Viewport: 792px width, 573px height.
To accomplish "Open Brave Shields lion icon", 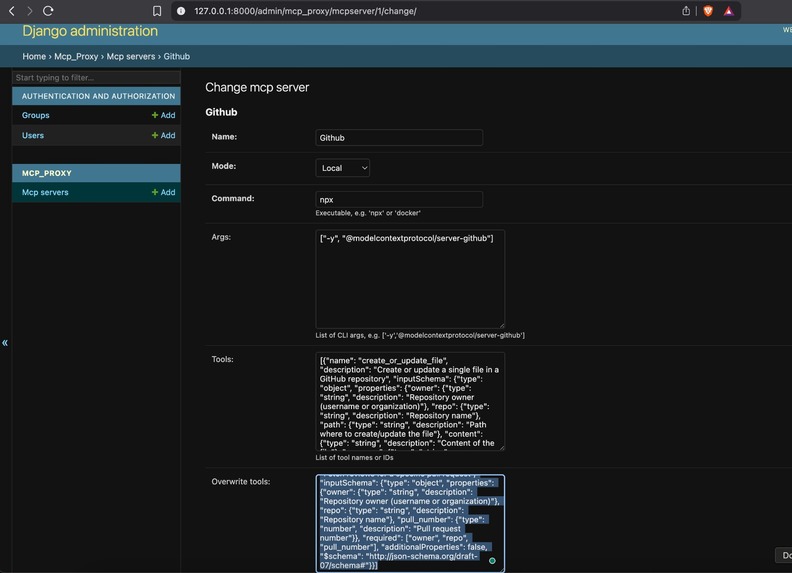I will 708,11.
